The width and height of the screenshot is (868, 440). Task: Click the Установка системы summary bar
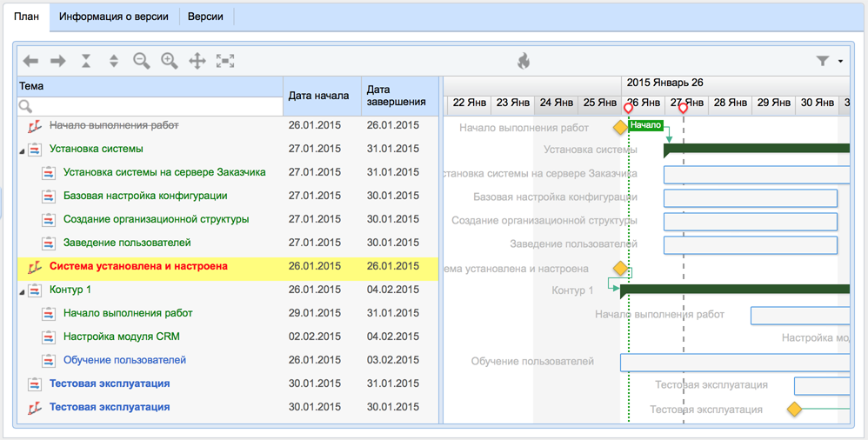757,150
